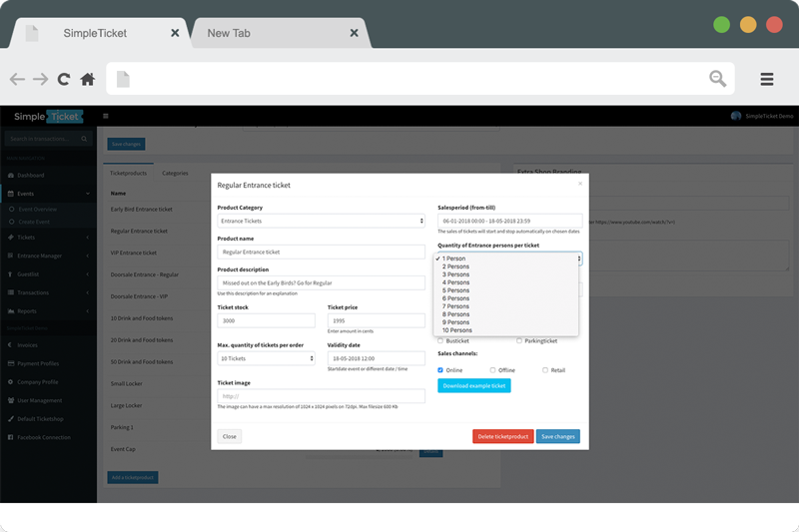
Task: Enable the Offline sales channel
Action: [x=492, y=370]
